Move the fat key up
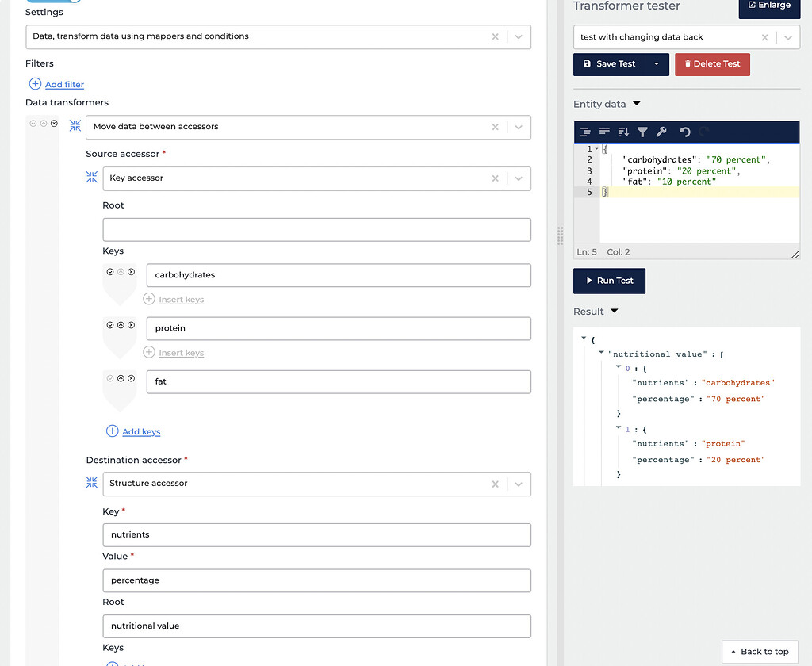The image size is (812, 666). [121, 378]
